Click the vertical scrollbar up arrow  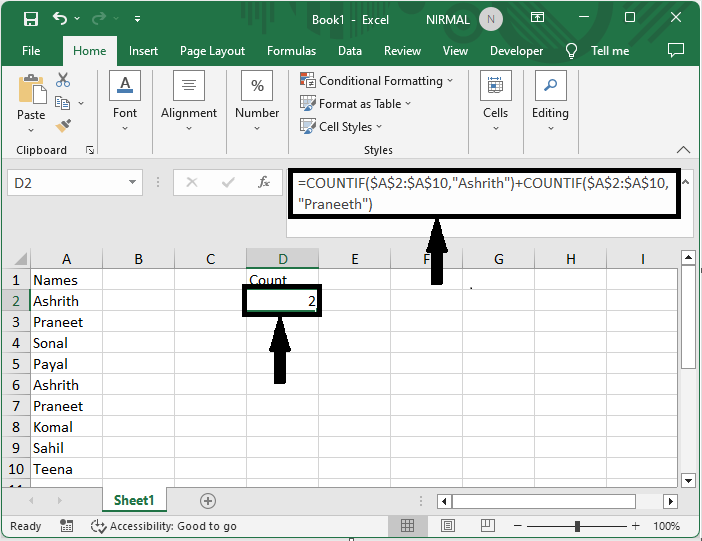click(688, 258)
